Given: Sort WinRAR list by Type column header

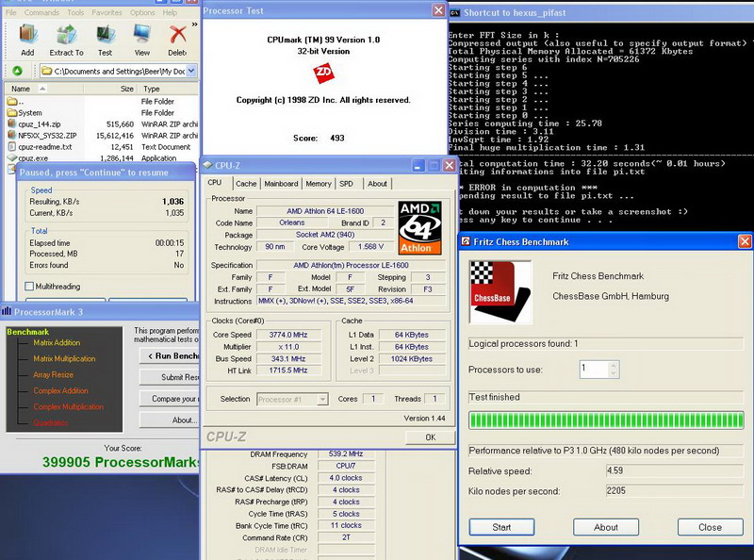Looking at the screenshot, I should click(169, 89).
